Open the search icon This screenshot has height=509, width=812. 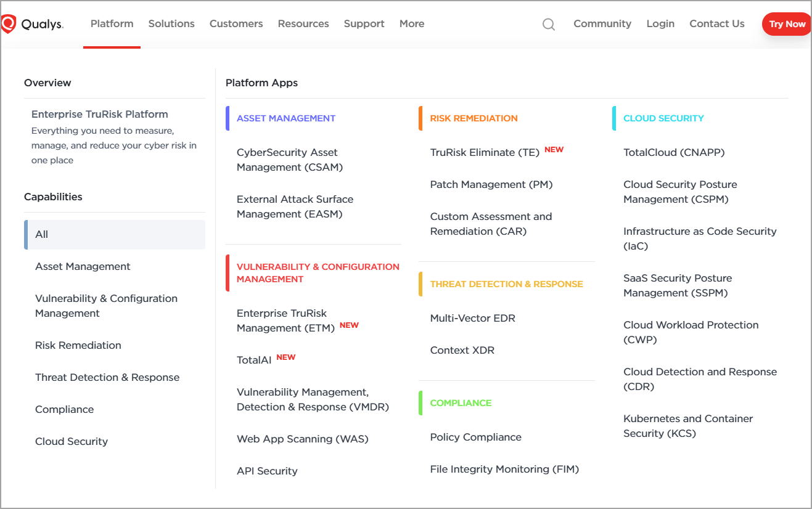(x=548, y=24)
